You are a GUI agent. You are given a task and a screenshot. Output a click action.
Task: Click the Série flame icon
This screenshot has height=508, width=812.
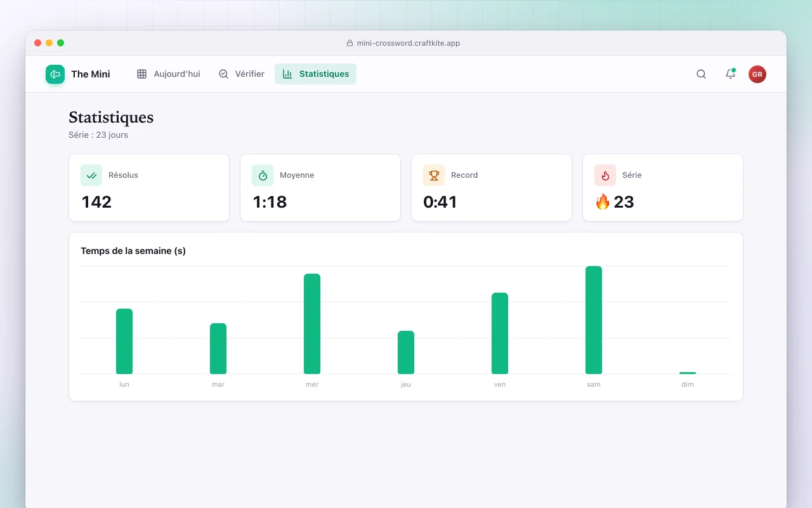(x=605, y=175)
